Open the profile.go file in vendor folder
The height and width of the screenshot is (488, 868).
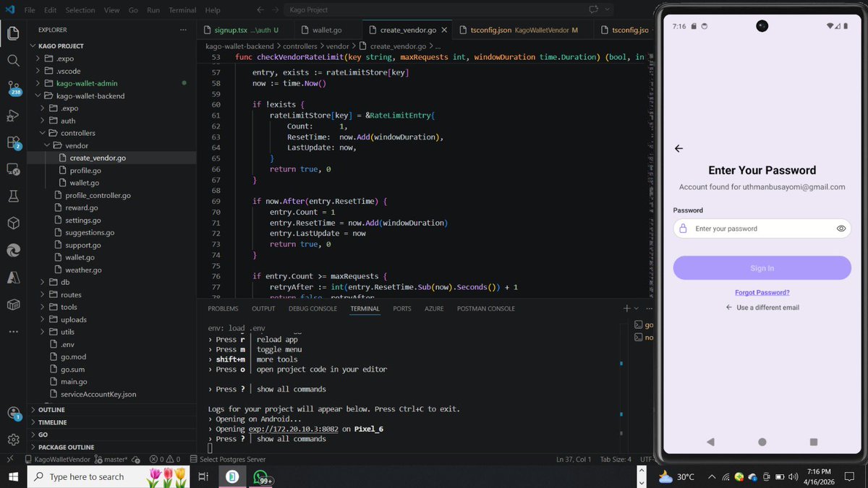pos(85,170)
